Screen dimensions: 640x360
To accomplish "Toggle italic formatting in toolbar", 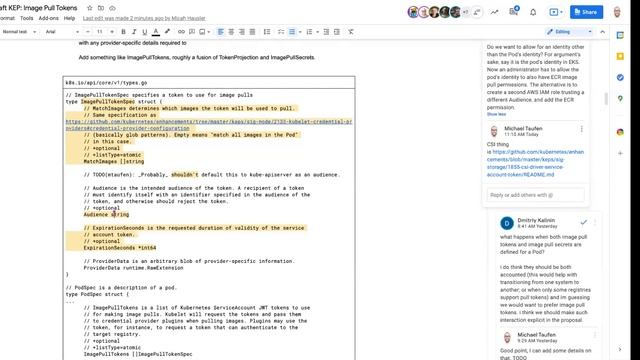I will (134, 32).
